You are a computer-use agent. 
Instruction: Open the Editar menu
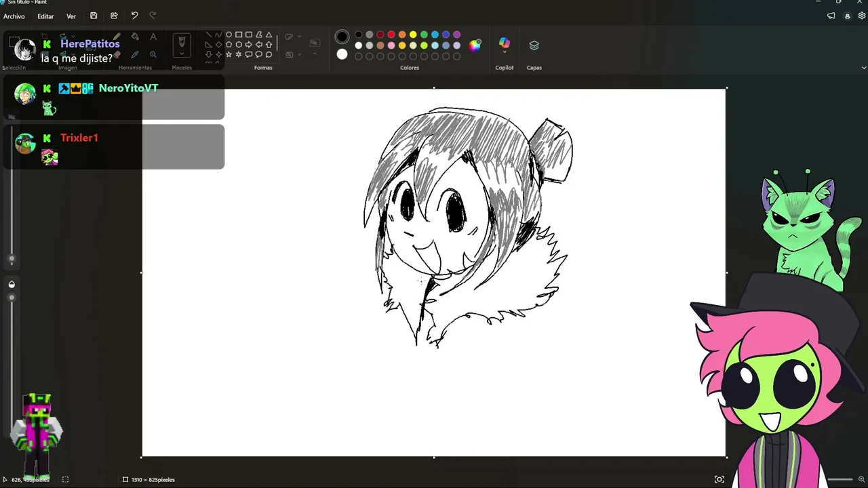click(45, 16)
